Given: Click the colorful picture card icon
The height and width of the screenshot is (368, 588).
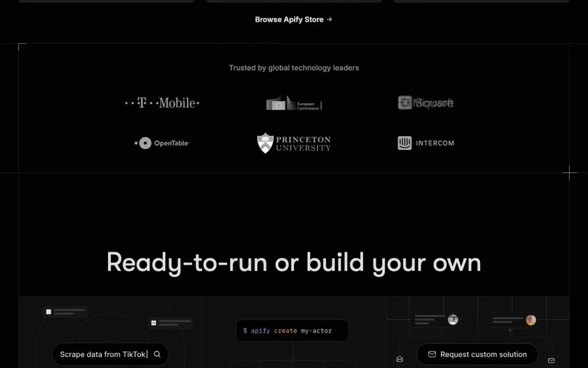Looking at the screenshot, I should 154,323.
